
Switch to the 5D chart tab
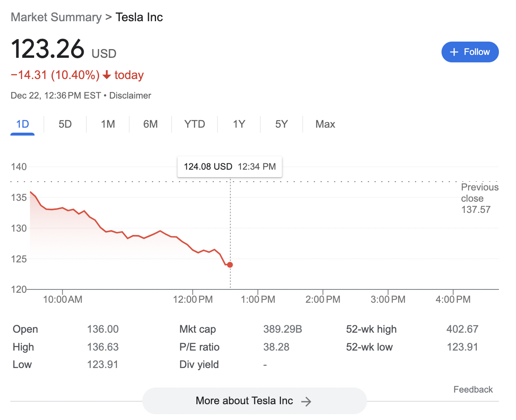65,124
